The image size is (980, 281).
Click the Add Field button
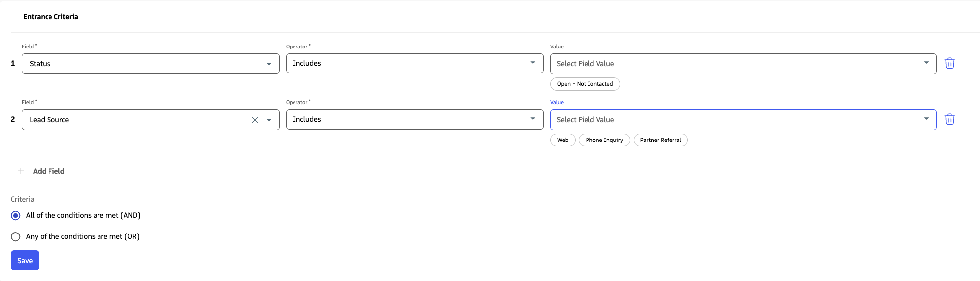(x=49, y=171)
